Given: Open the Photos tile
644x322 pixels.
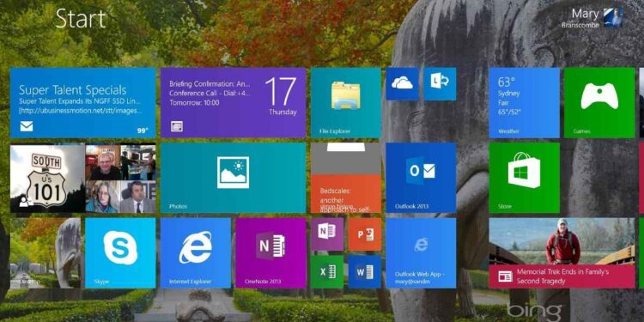Looking at the screenshot, I should point(234,178).
